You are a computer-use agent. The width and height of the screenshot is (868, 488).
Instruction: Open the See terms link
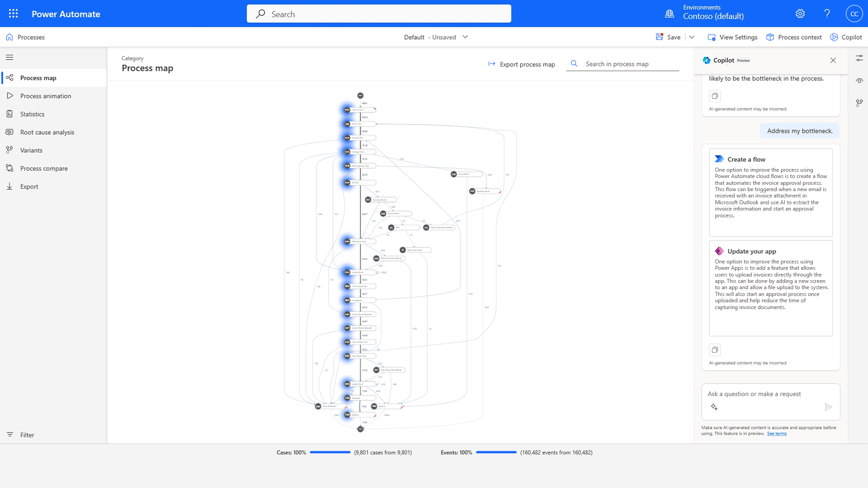pyautogui.click(x=776, y=433)
